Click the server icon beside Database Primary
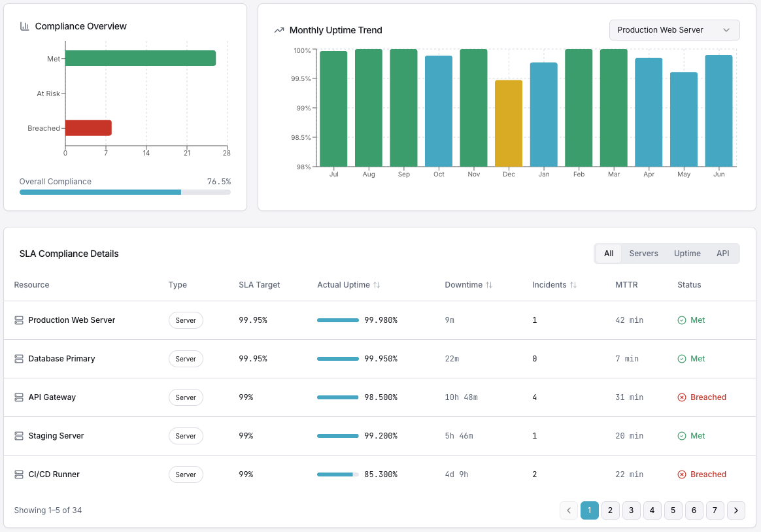 (x=19, y=359)
